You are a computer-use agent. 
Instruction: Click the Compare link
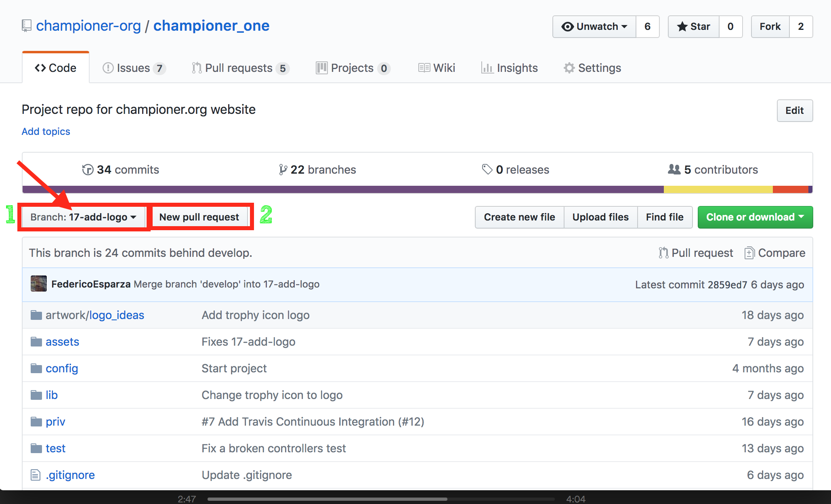pos(775,253)
